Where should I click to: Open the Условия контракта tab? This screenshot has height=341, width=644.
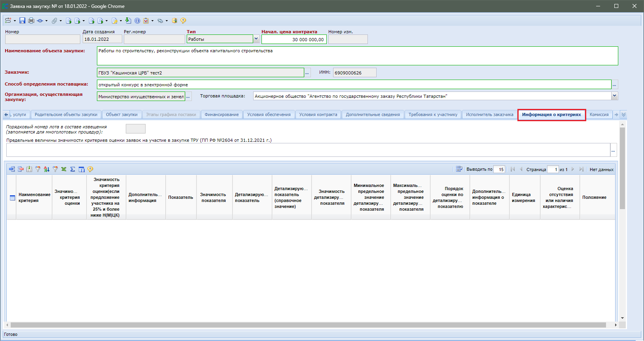(318, 114)
